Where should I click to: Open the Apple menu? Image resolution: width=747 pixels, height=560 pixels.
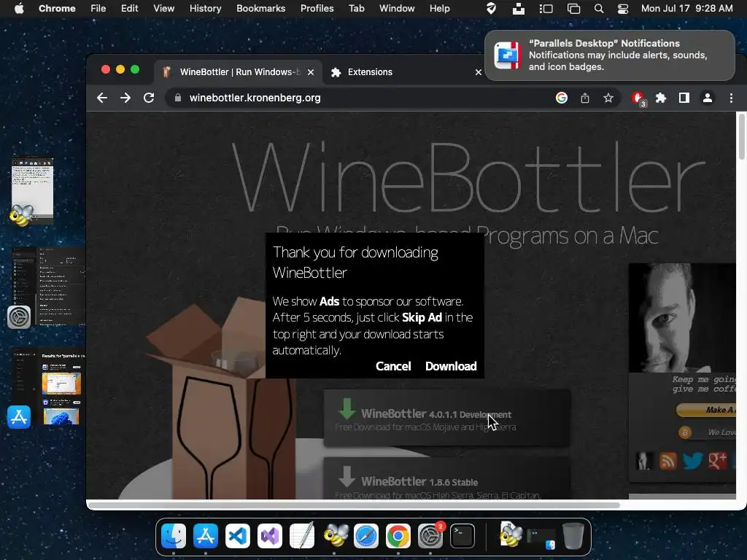[x=19, y=9]
